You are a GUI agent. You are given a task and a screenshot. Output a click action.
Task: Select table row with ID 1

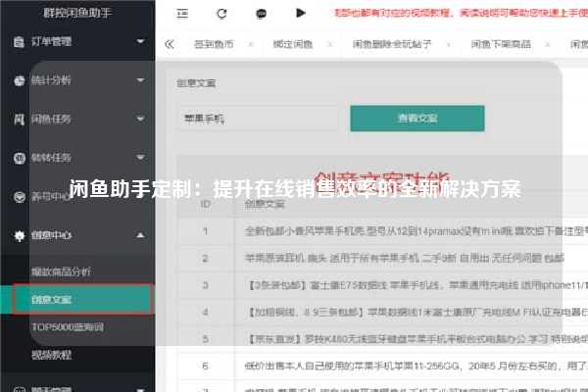tap(382, 231)
